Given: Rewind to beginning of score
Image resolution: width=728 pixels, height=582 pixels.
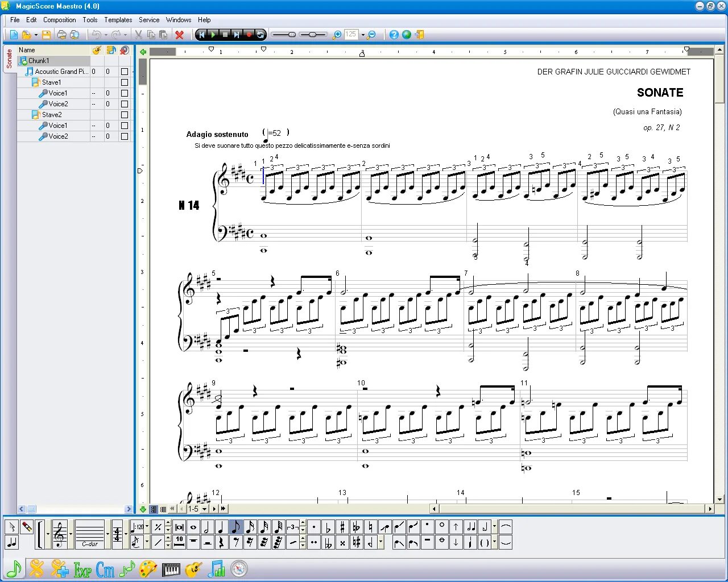Looking at the screenshot, I should (x=201, y=35).
